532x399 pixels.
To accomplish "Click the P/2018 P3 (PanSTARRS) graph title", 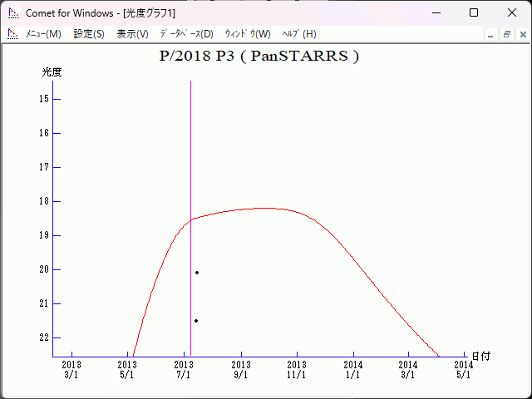I will [259, 57].
